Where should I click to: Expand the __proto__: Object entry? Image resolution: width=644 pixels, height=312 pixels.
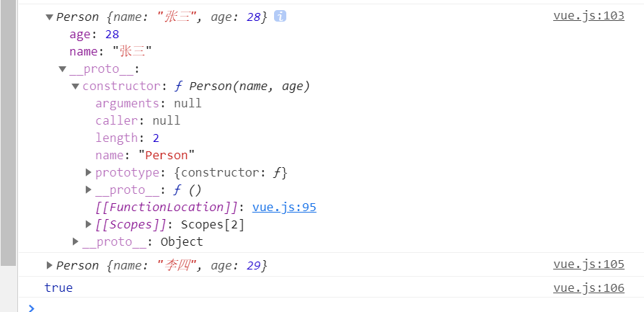click(75, 241)
